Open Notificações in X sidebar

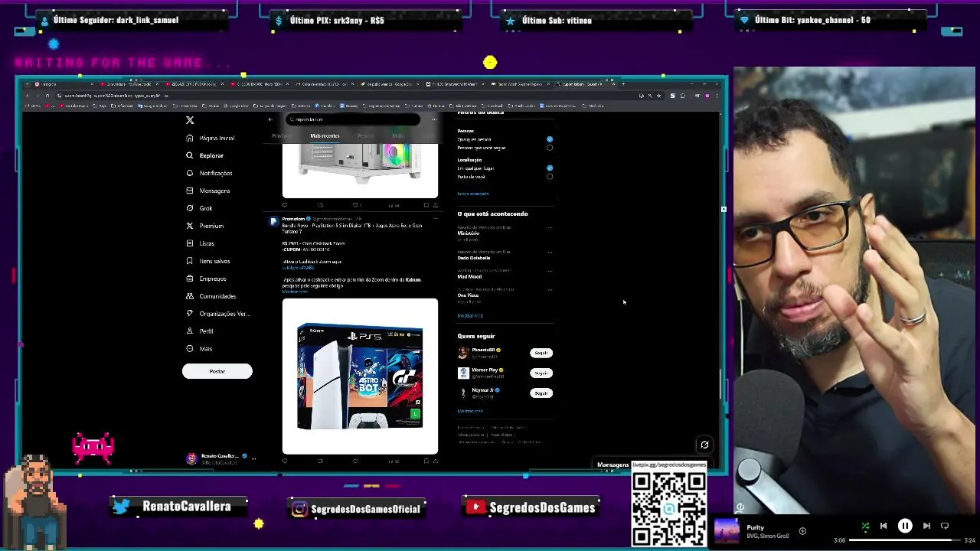pos(210,173)
